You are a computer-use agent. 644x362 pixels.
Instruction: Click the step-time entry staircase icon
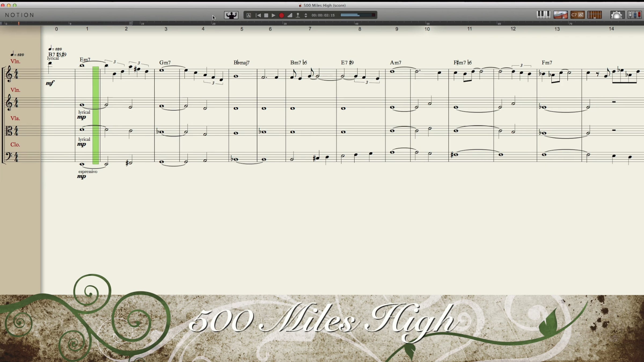[x=290, y=15]
